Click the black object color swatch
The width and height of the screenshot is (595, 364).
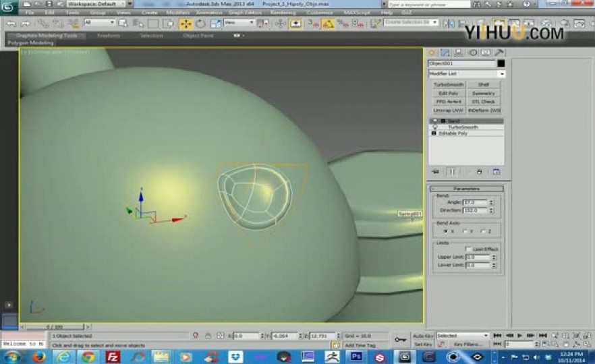coord(501,63)
